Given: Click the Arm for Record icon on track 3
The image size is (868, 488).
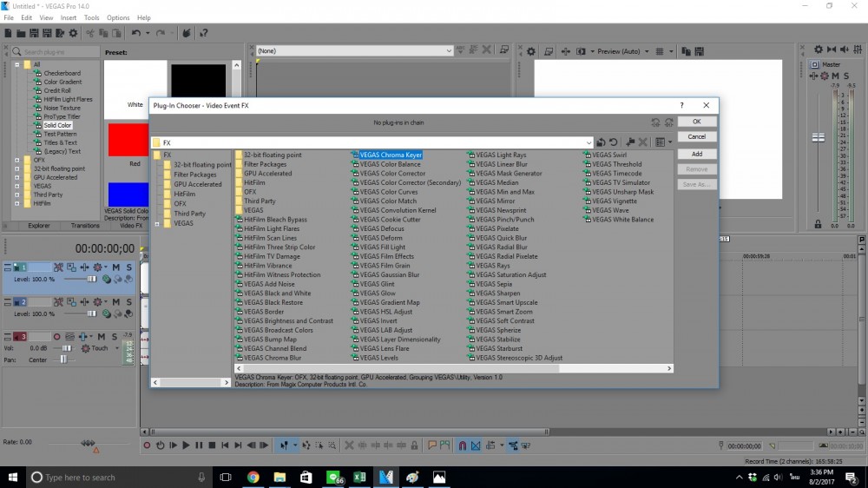Looking at the screenshot, I should pos(56,337).
